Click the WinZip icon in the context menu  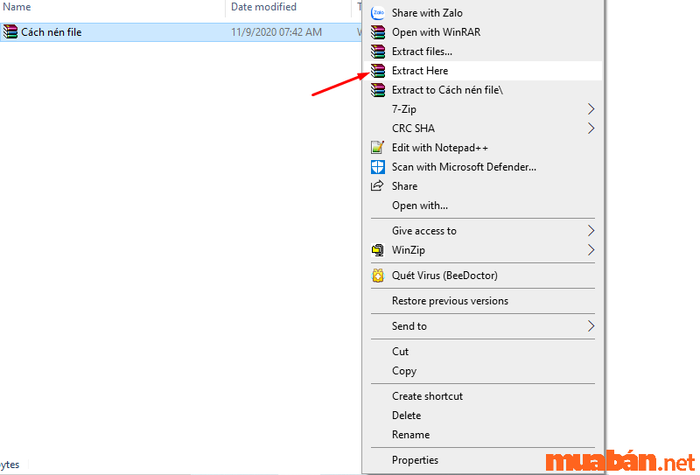coord(378,250)
